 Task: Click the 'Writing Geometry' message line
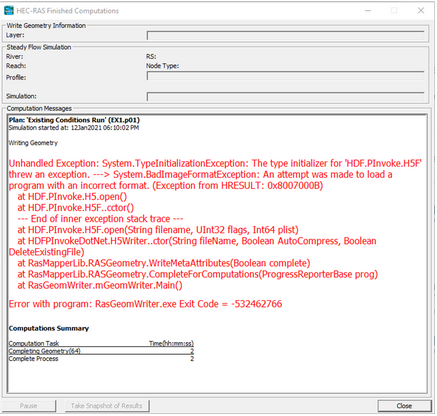point(33,143)
